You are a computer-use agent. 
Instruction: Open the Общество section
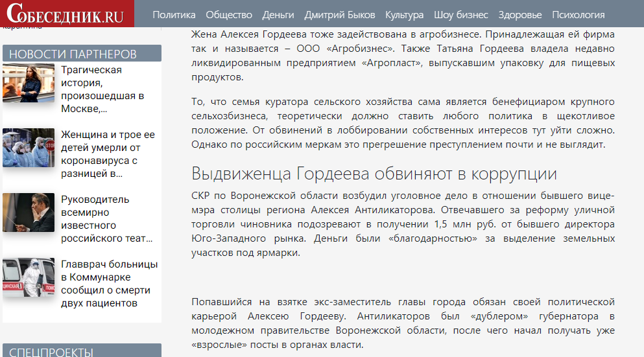(229, 15)
